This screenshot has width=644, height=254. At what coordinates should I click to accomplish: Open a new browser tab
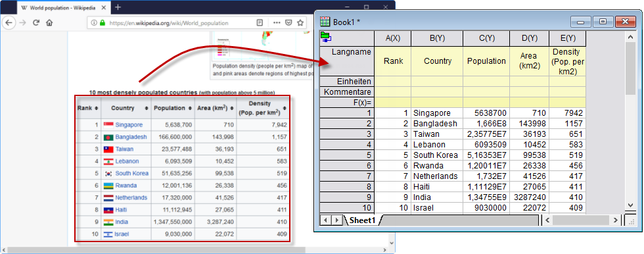coord(118,7)
